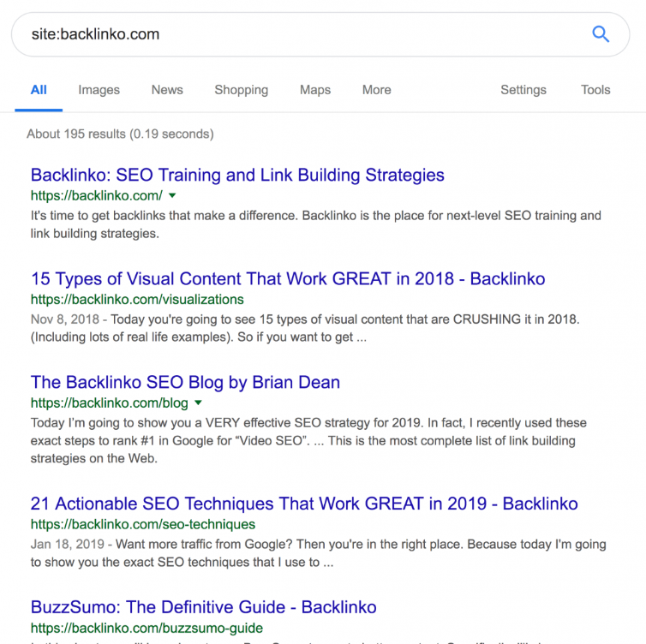This screenshot has height=644, width=646.
Task: Open search Settings
Action: 523,90
